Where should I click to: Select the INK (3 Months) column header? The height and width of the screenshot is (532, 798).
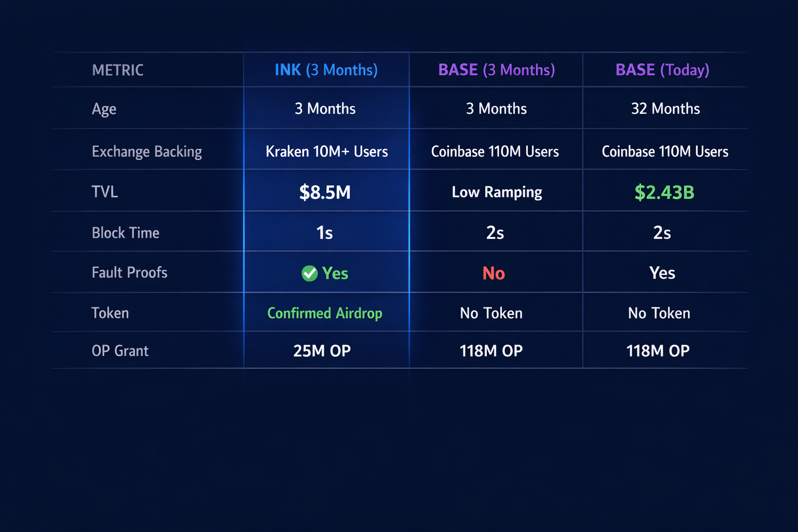[x=326, y=70]
